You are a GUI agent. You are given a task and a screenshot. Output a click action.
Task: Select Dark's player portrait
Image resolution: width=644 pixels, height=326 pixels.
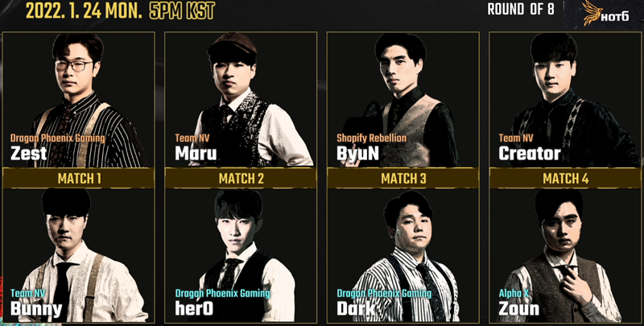click(403, 255)
